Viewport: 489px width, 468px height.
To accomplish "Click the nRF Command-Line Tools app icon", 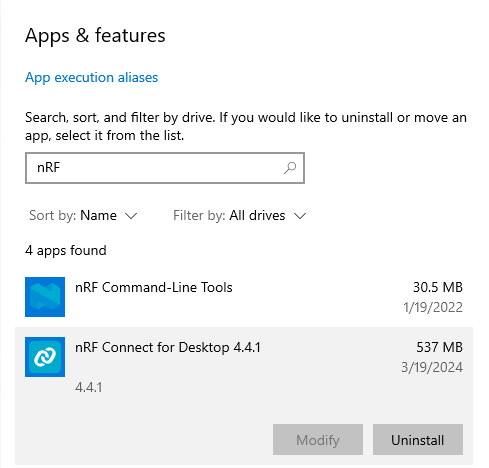I will pos(45,297).
